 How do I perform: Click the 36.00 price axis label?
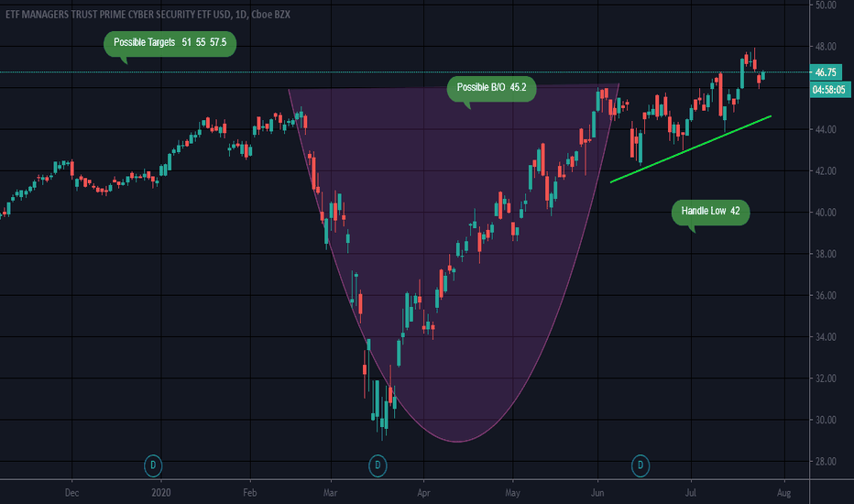(x=825, y=295)
